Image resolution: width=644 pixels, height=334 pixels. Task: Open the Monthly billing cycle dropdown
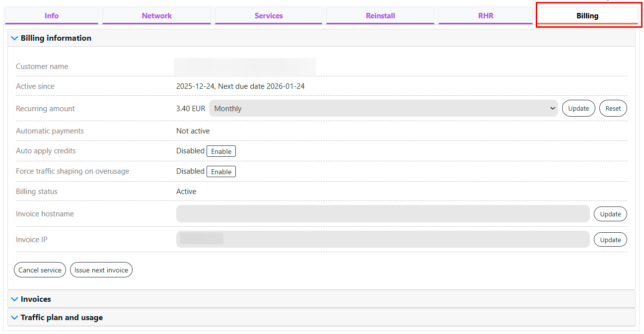tap(383, 109)
